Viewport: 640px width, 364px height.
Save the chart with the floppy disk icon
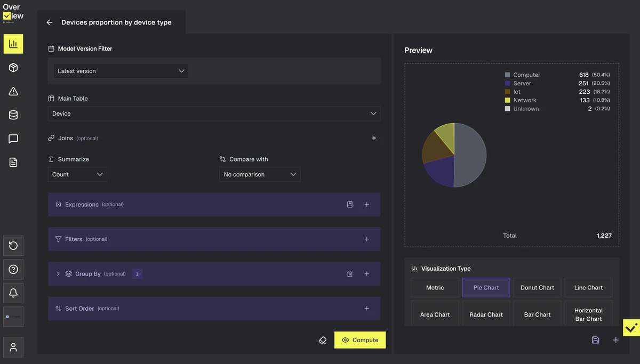596,340
